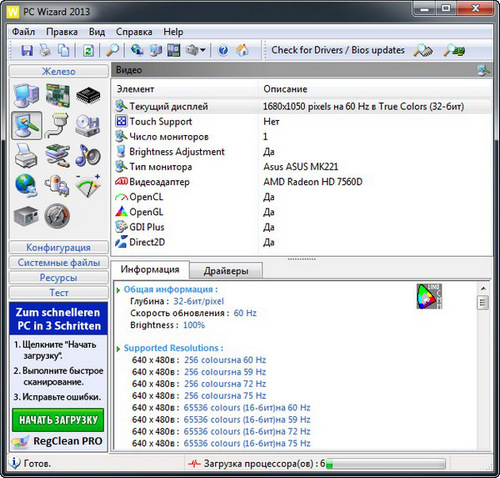Select the Video monitor icon
This screenshot has height=478, width=500.
coord(27,125)
